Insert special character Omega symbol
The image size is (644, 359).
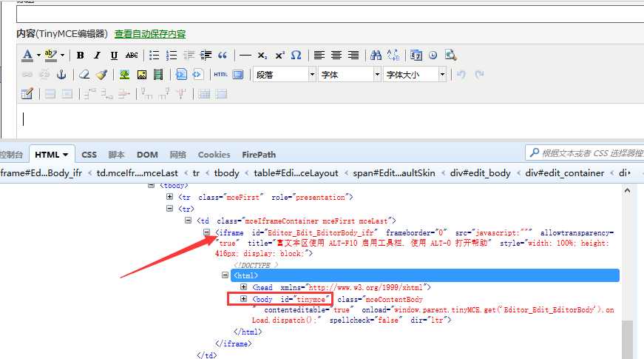296,56
